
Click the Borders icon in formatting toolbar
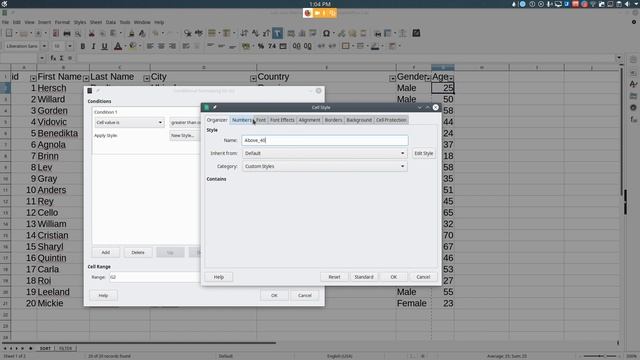pos(345,46)
